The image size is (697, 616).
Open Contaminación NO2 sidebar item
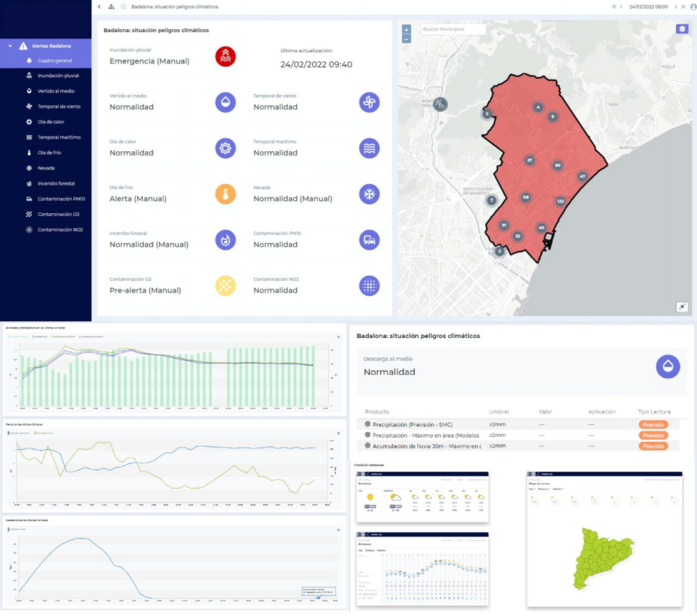(60, 229)
